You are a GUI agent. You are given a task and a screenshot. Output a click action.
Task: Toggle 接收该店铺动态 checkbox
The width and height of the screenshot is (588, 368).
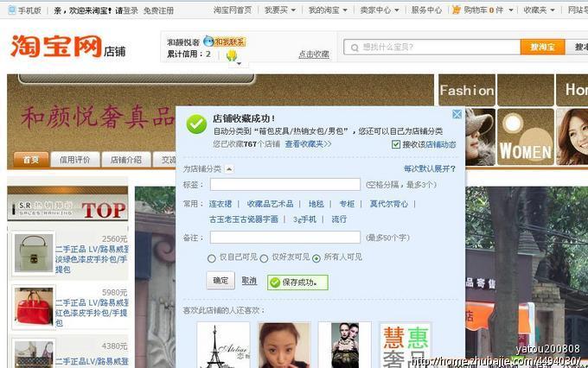click(396, 144)
